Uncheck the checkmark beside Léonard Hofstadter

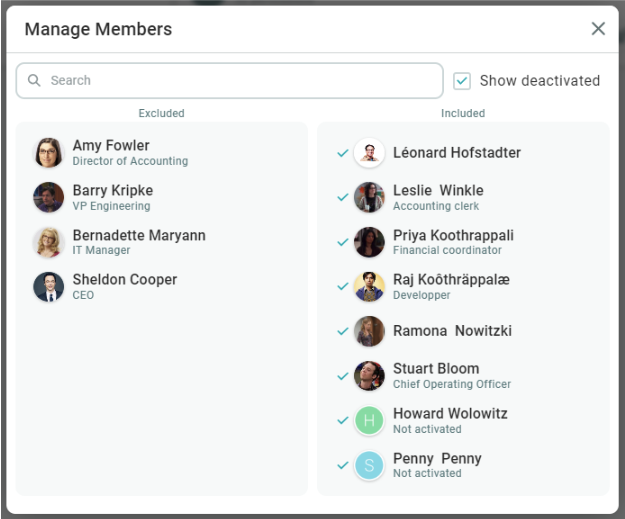pos(343,153)
